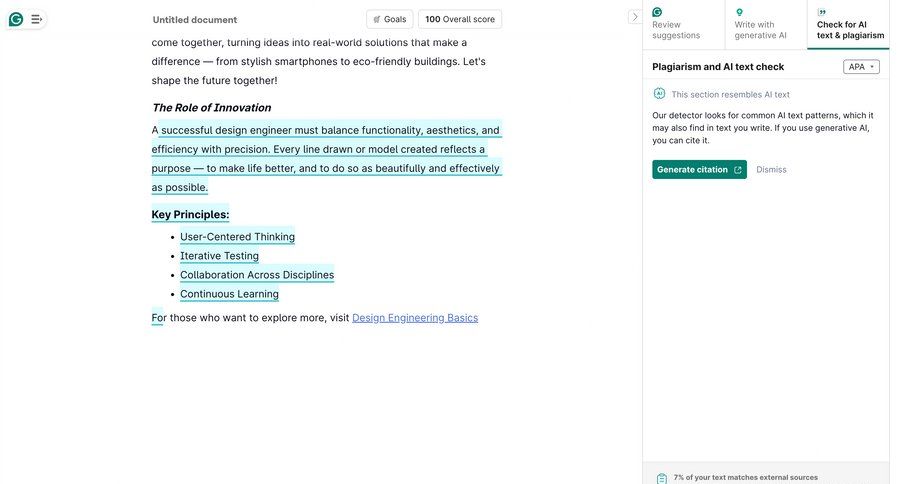Open the APA citation style dropdown

(x=861, y=67)
